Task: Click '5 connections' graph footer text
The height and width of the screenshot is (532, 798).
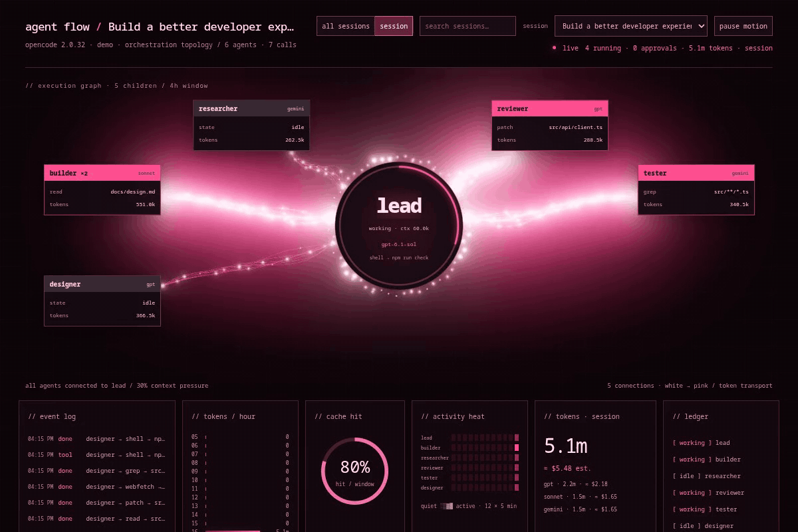Action: [x=632, y=386]
